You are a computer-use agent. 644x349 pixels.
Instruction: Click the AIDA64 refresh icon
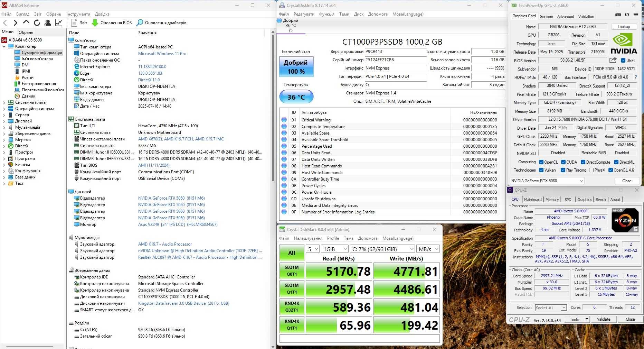click(x=37, y=23)
